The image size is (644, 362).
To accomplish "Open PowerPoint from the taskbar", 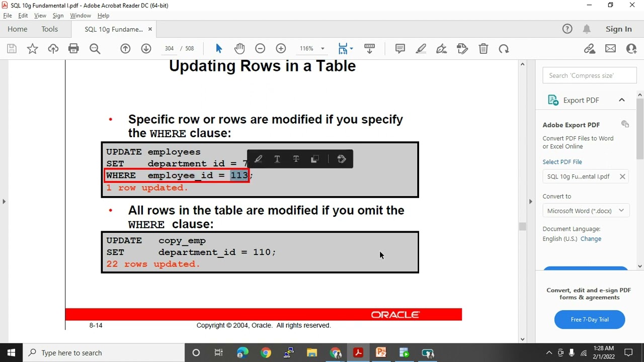I will pos(381,353).
